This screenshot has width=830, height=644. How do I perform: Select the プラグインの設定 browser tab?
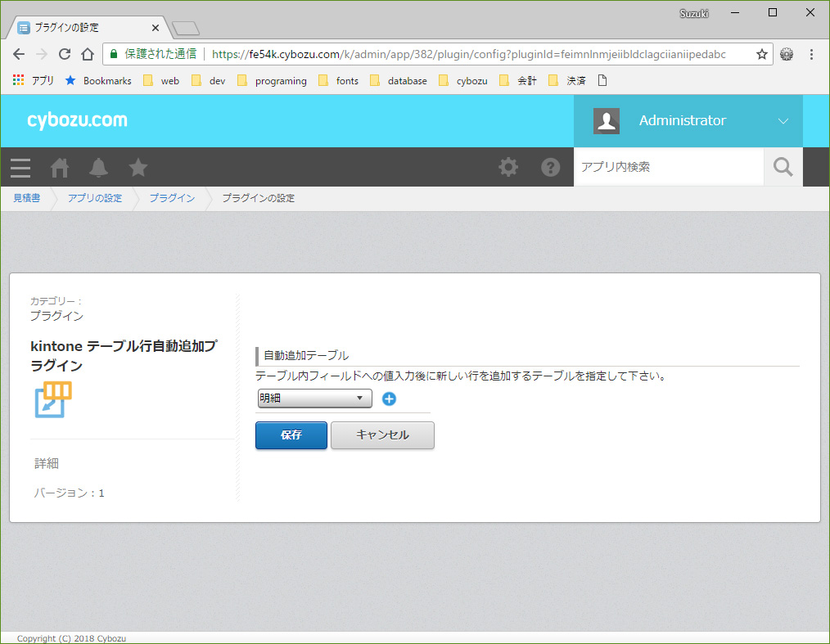tap(88, 28)
